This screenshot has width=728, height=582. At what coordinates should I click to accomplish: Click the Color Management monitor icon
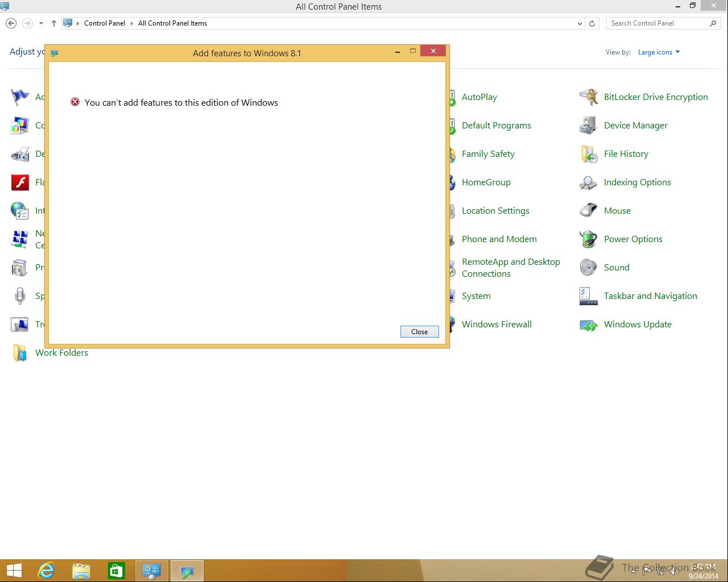(20, 126)
